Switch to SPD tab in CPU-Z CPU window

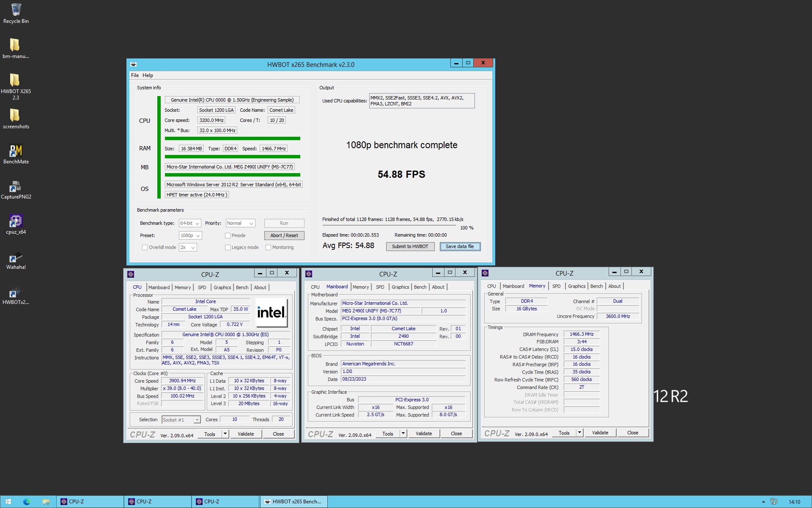(202, 287)
